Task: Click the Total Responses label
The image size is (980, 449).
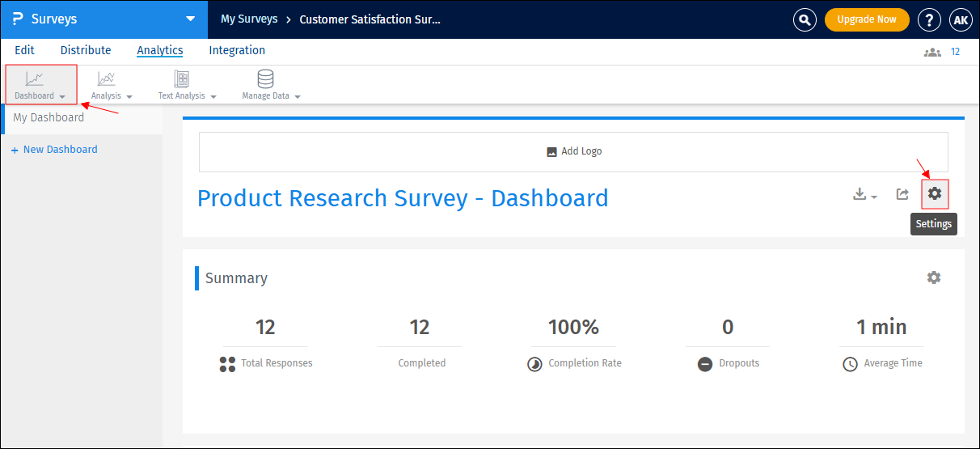Action: coord(277,363)
